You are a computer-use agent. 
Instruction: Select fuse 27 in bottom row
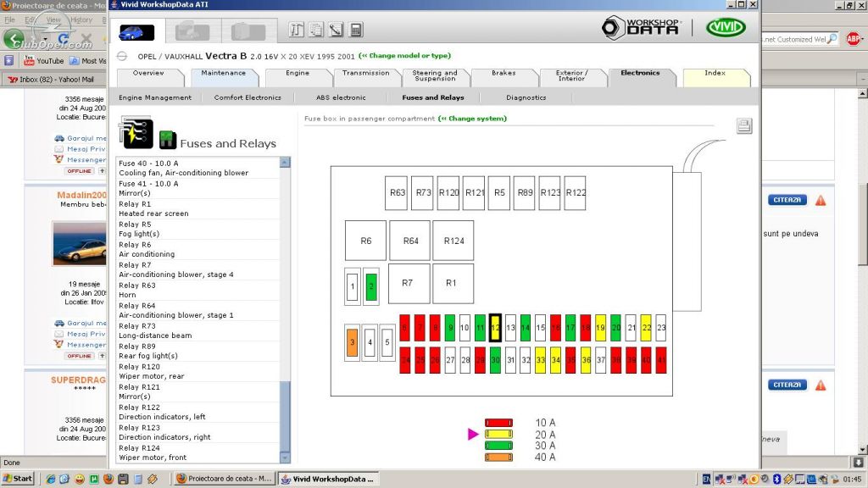coord(451,360)
